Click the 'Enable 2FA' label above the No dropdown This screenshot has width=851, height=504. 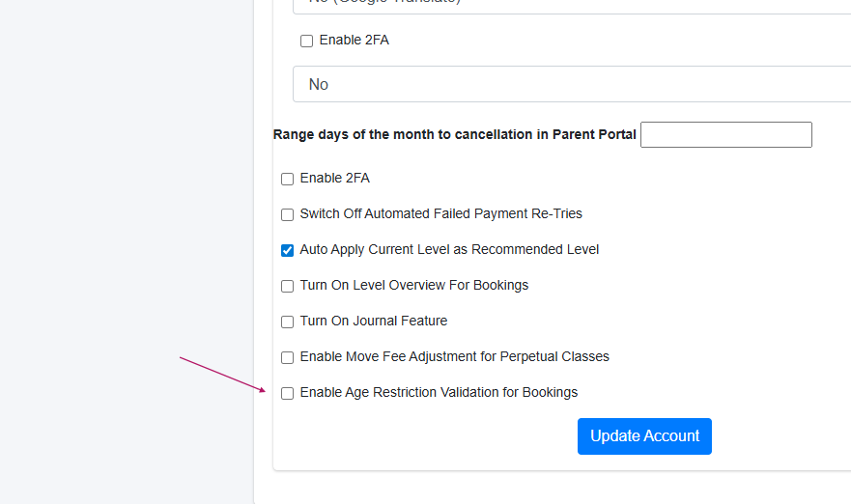coord(354,41)
